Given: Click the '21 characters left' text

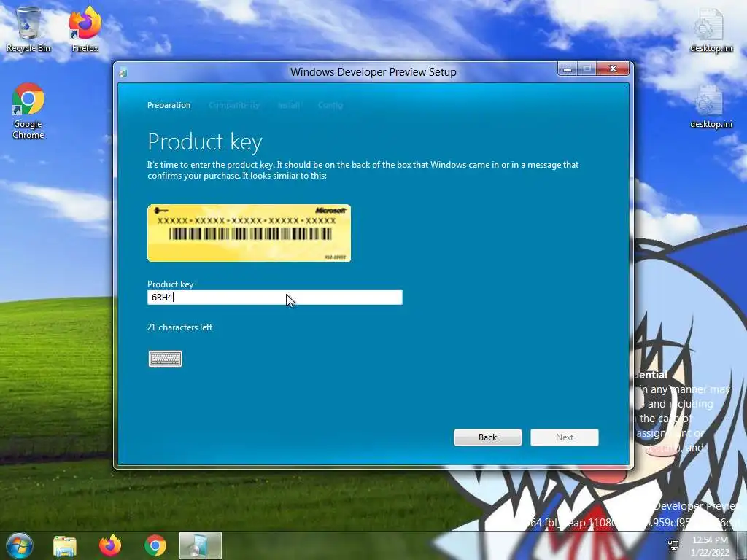Looking at the screenshot, I should tap(179, 327).
